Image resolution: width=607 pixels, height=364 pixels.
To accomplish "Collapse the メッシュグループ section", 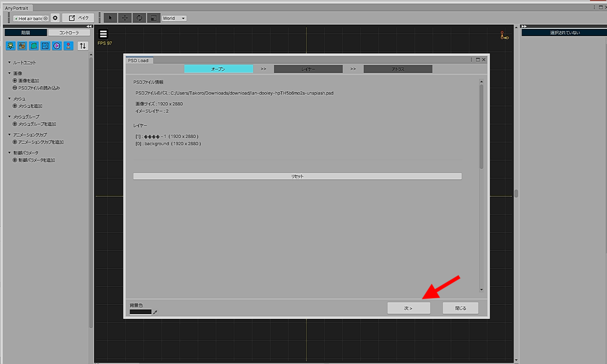I will pos(9,117).
